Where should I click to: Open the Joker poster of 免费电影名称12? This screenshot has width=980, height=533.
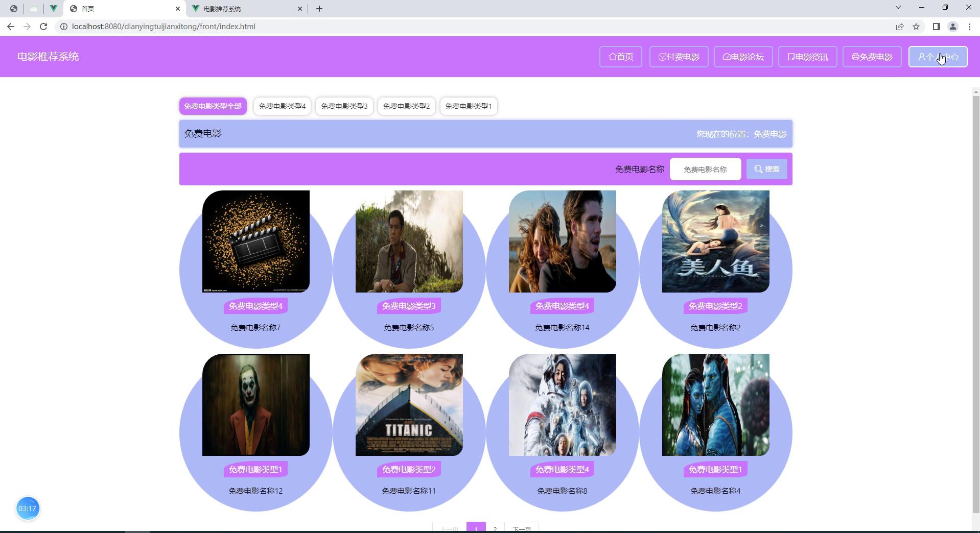(x=256, y=405)
